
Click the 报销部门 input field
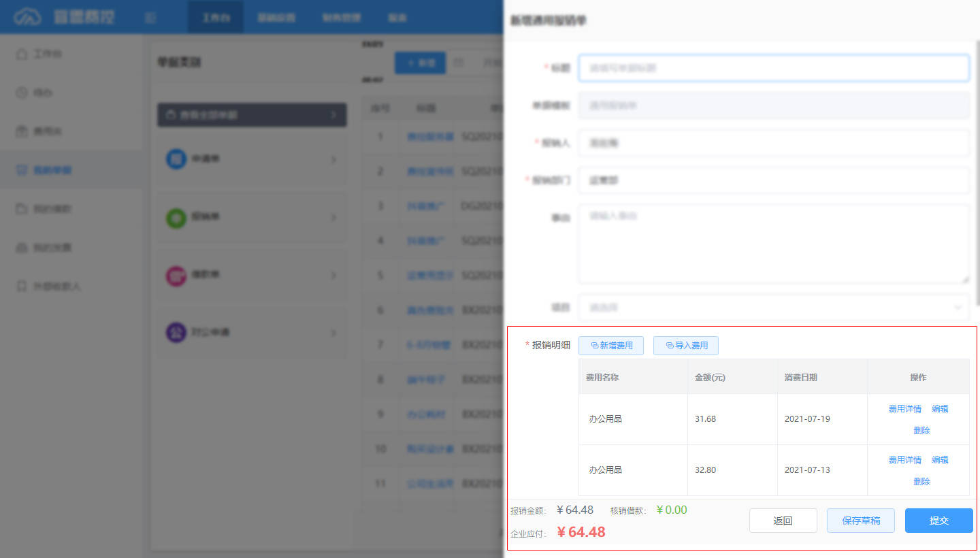[x=774, y=180]
